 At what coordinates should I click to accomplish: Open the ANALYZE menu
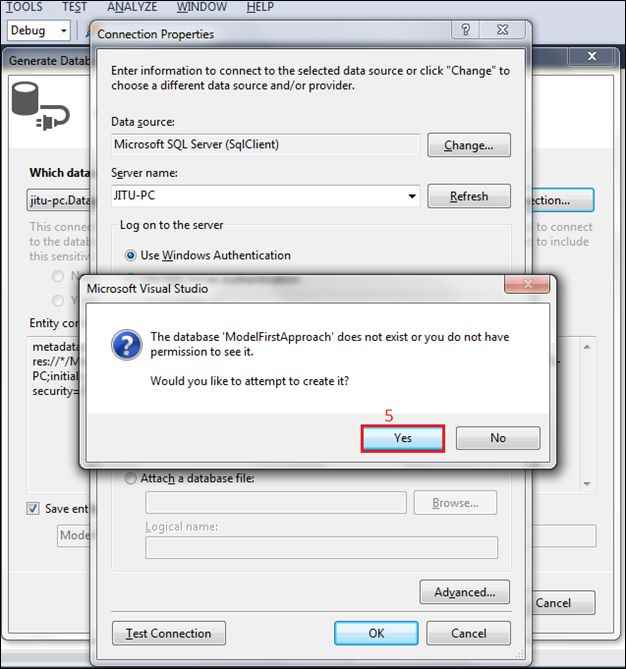click(x=132, y=7)
